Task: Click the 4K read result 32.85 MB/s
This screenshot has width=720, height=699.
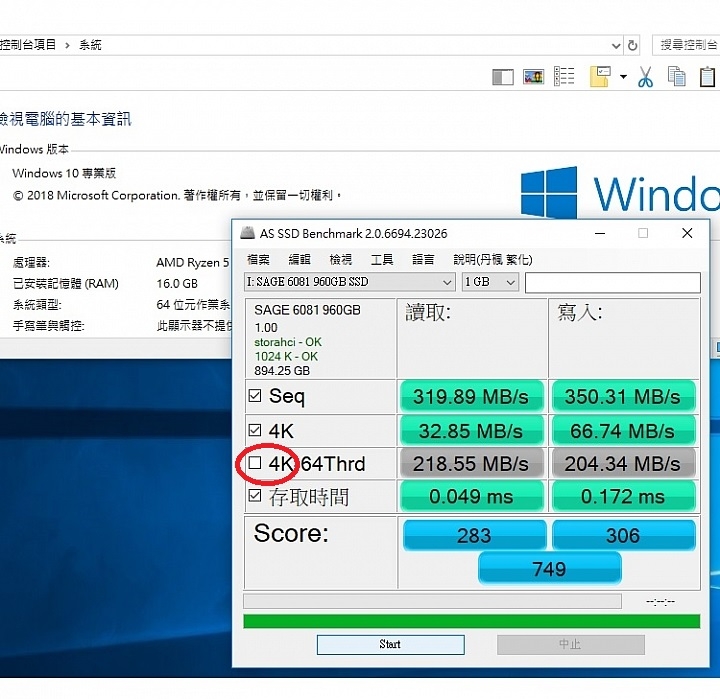Action: coord(472,431)
